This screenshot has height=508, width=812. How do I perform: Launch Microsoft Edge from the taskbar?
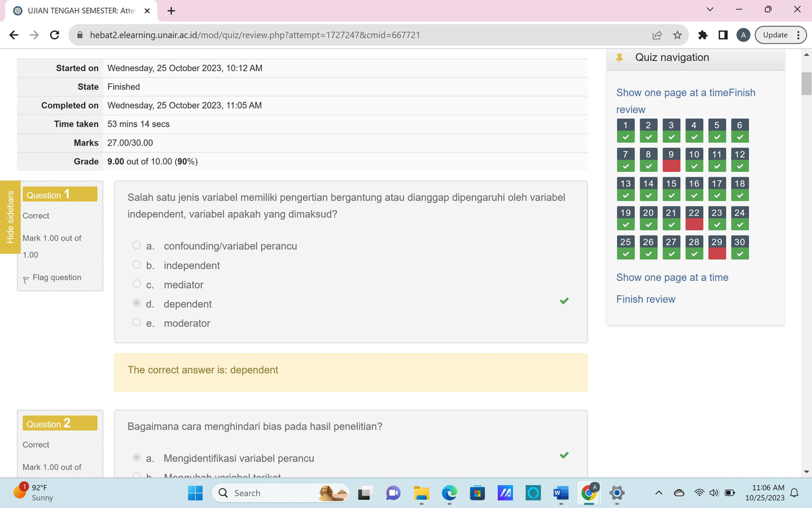pyautogui.click(x=449, y=493)
